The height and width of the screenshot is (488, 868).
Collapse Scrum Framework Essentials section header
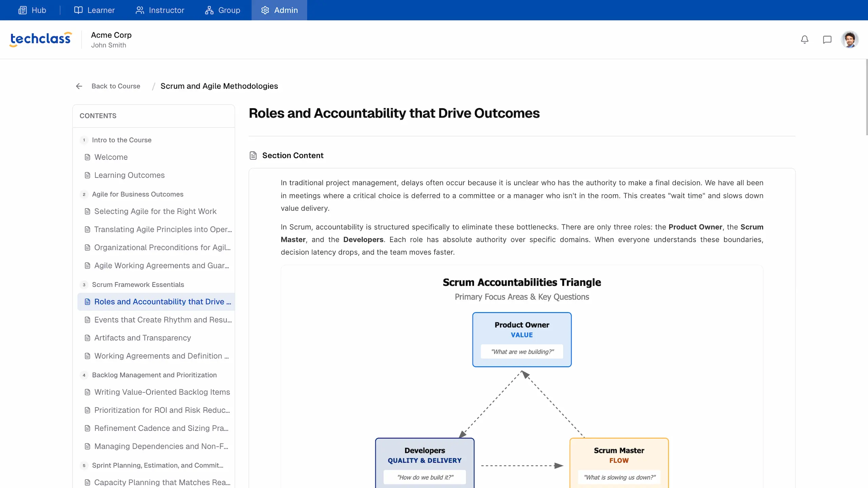[138, 285]
